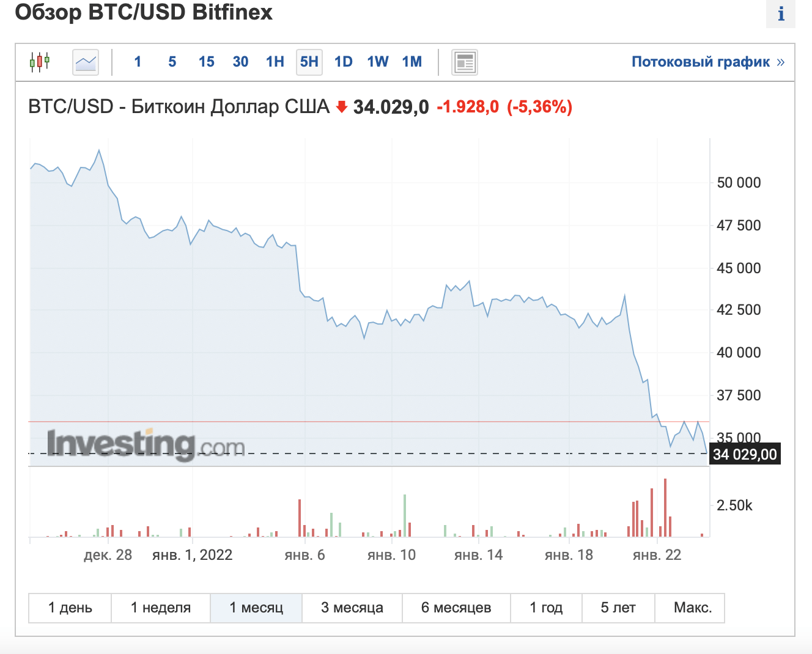Switch to candlestick chart type icon
This screenshot has height=654, width=812.
pos(40,62)
